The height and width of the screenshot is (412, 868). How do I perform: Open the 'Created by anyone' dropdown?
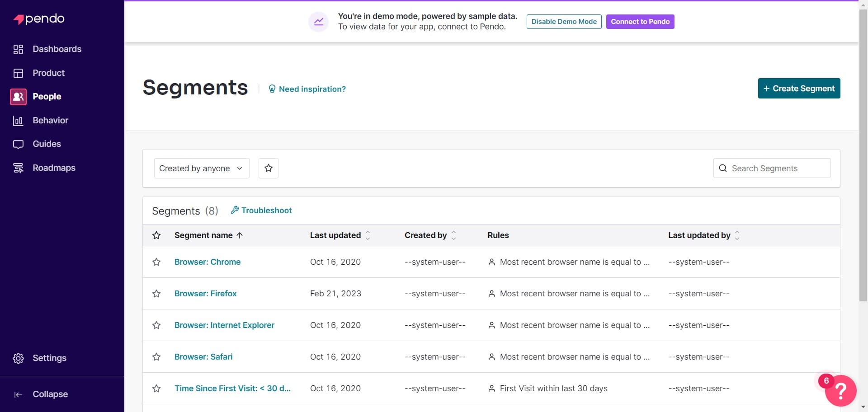pos(201,168)
